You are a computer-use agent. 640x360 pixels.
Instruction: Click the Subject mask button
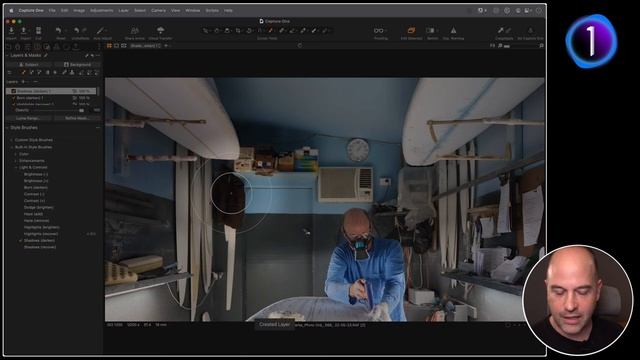(29, 64)
